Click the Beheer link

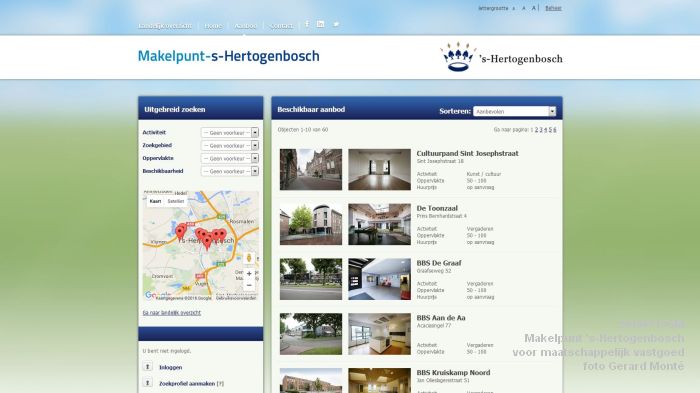pos(553,8)
